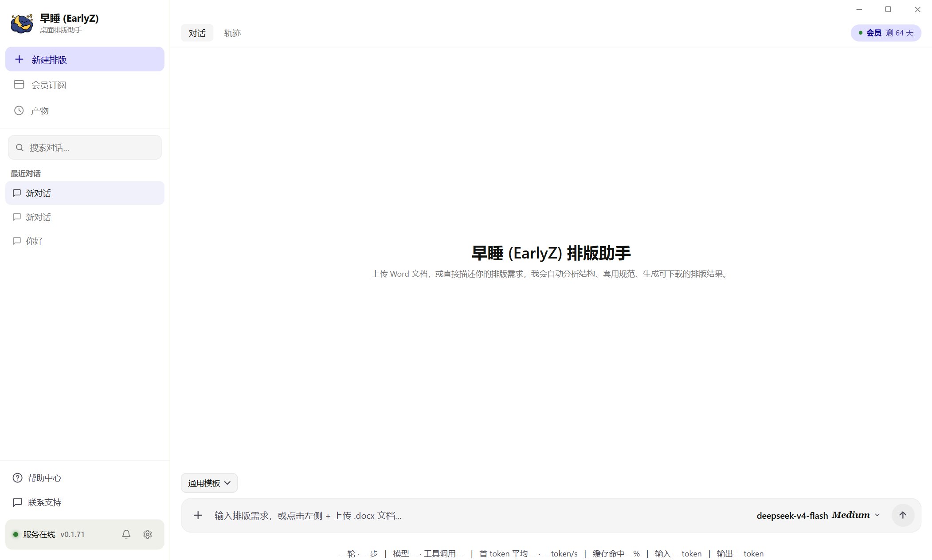Click the 模型 -- · 工具调用 status entry
This screenshot has height=560, width=932.
(x=428, y=554)
